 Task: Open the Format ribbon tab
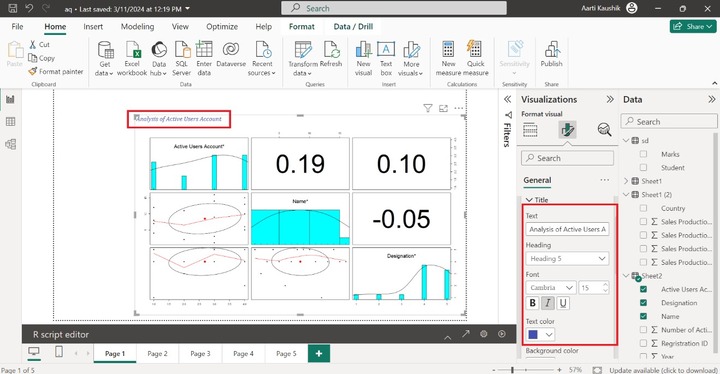tap(302, 27)
